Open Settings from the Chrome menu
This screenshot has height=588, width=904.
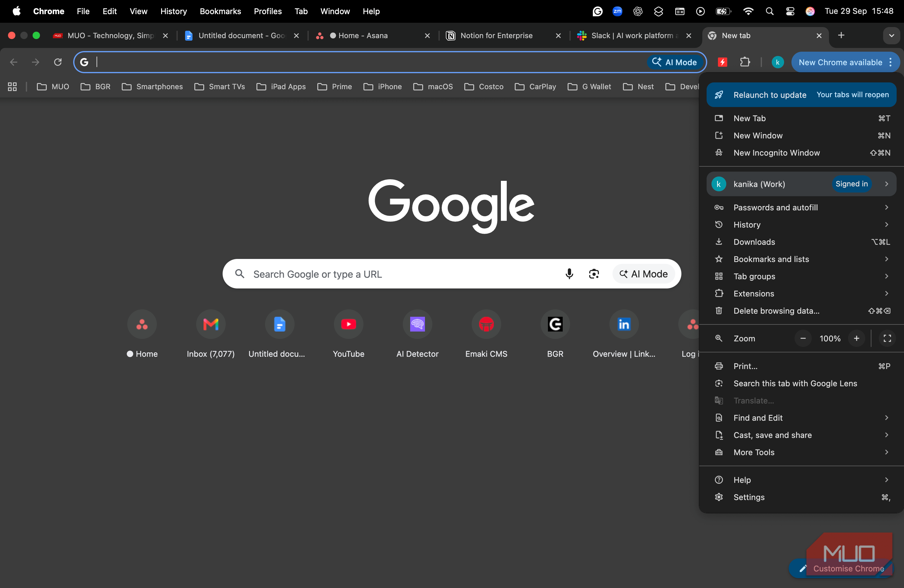pos(801,497)
